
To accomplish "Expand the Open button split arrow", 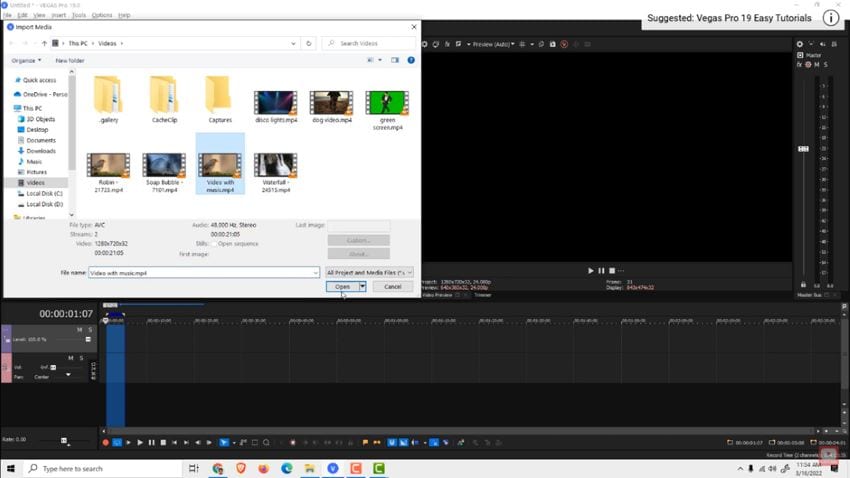I will (363, 287).
